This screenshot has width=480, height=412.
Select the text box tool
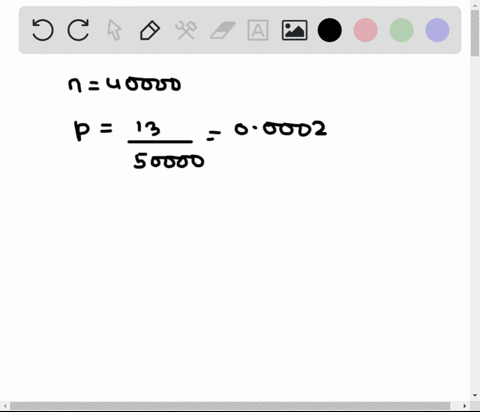tap(258, 30)
